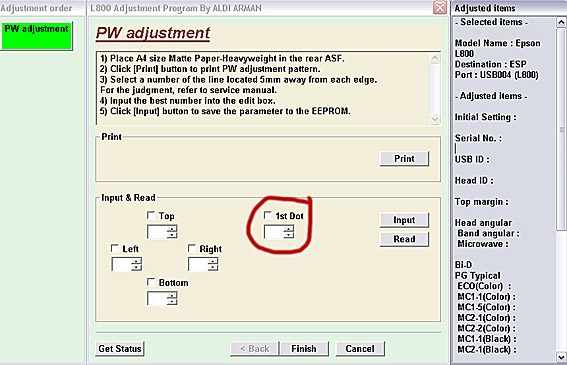Screen dimensions: 567x365
Task: Decrease 1st Dot value with spinner down arrow
Action: (289, 235)
